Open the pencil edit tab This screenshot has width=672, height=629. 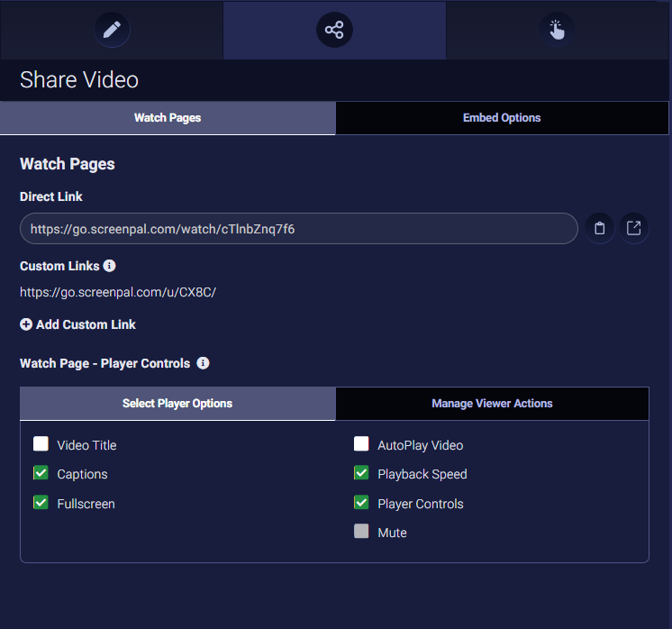pyautogui.click(x=112, y=30)
